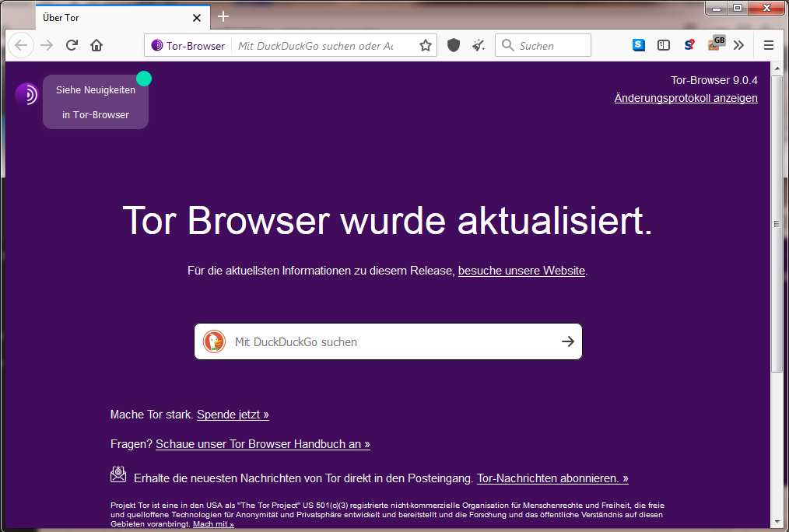Click the New Identity broom icon
Screen dimensions: 789x532
tap(479, 45)
